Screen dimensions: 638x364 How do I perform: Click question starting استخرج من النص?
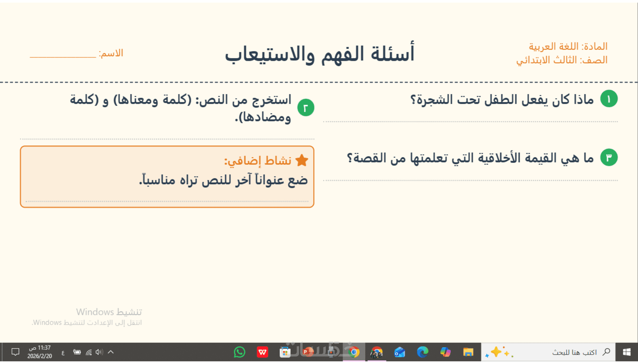tap(181, 108)
